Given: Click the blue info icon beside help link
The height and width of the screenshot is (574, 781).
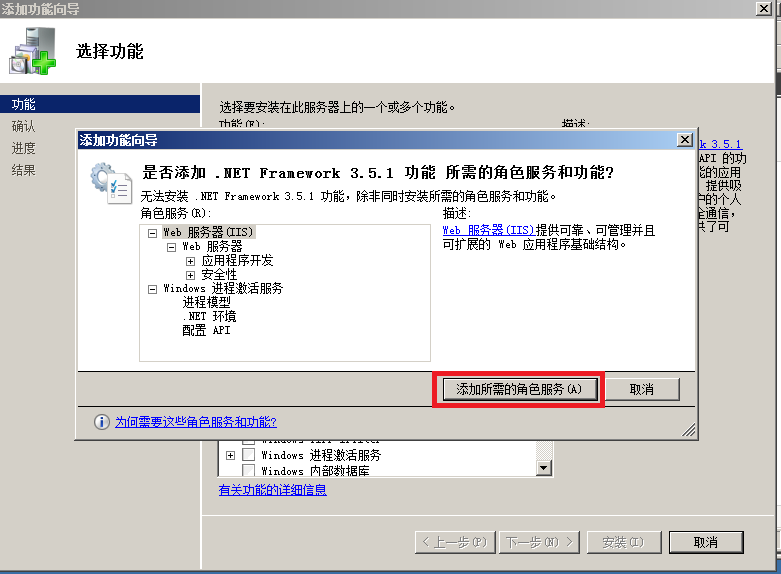Looking at the screenshot, I should pyautogui.click(x=102, y=422).
